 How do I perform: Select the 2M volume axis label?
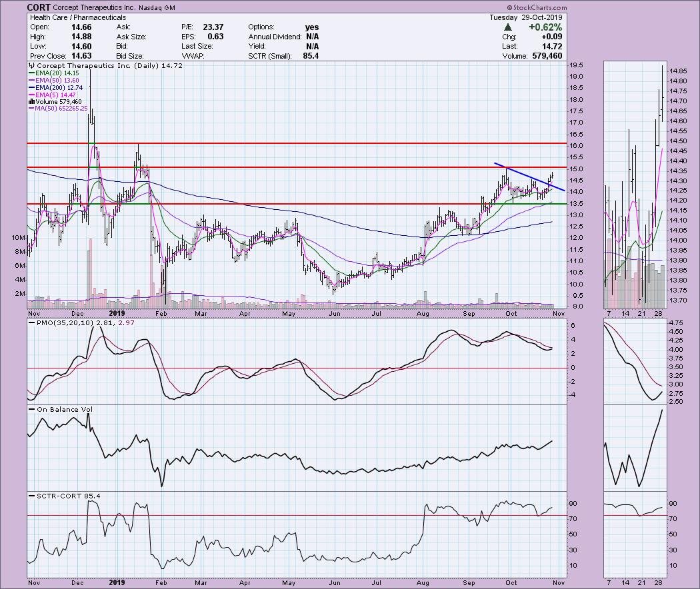[20, 294]
